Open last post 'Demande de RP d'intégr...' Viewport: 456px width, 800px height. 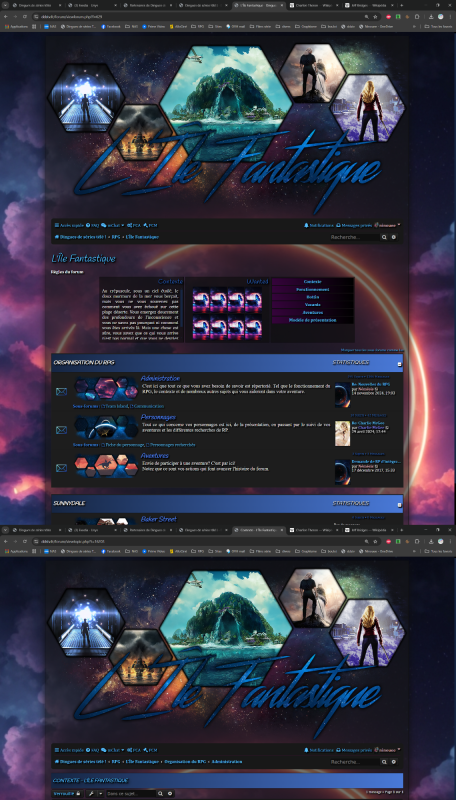[376, 461]
